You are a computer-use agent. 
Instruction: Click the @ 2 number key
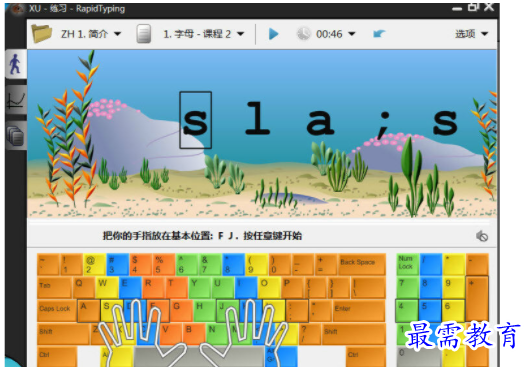pyautogui.click(x=94, y=264)
